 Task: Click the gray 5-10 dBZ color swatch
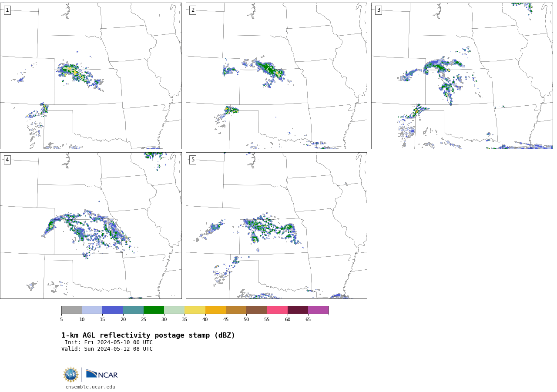[x=71, y=310]
